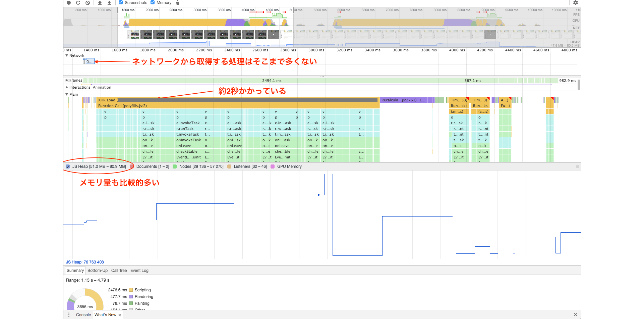The height and width of the screenshot is (335, 644).
Task: Click the 982.9 ms frame
Action: click(x=567, y=81)
